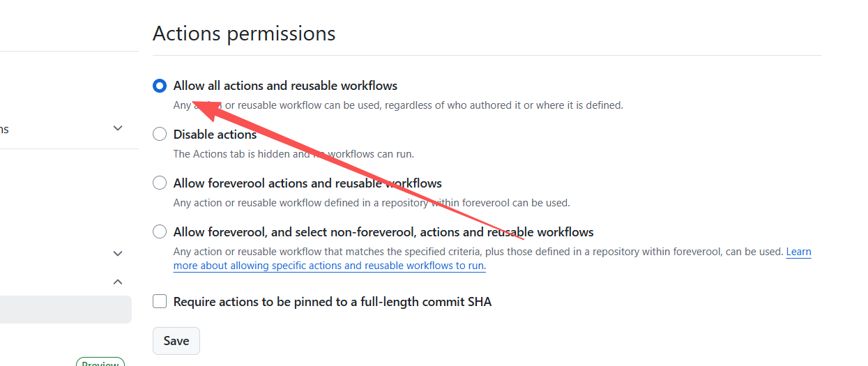Screen dimensions: 868x366
Task: Select the Disable actions radio button
Action: click(160, 135)
